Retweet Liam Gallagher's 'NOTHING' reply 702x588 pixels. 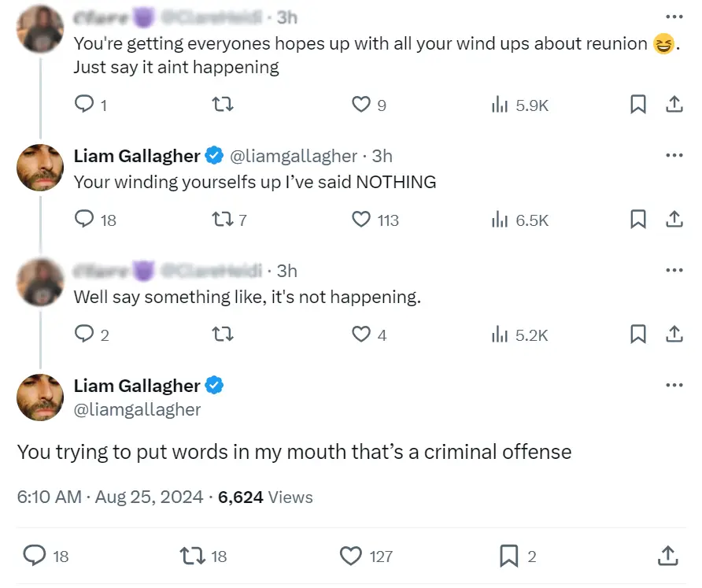point(222,220)
